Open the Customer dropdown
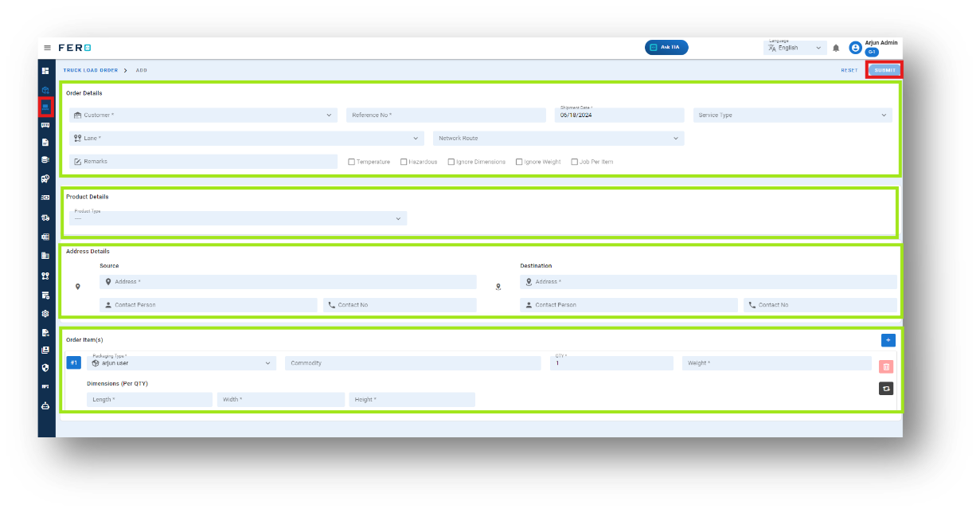 [x=204, y=116]
